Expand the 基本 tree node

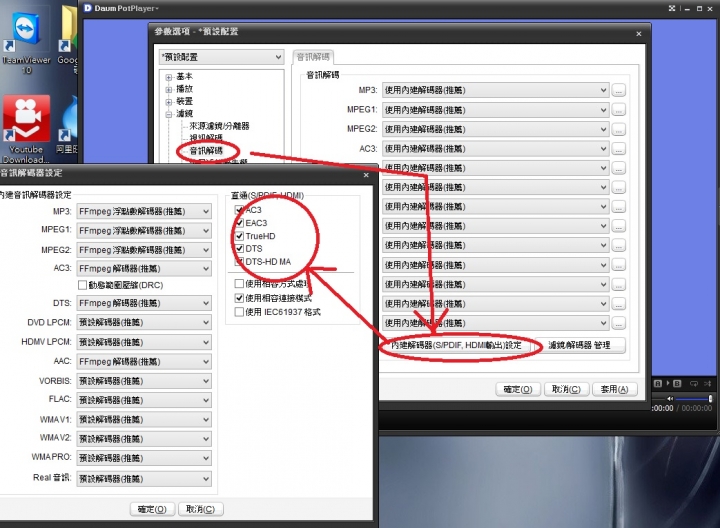169,77
